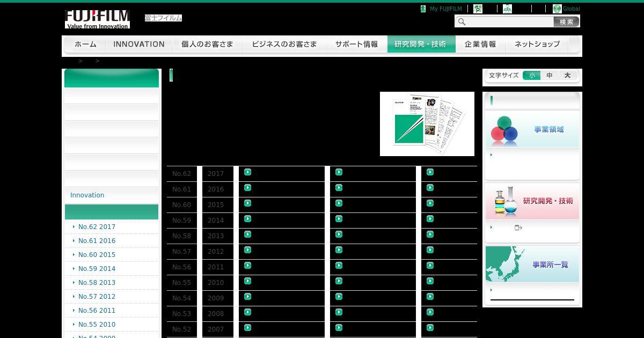Screen dimensions: 644x338
Task: Open sidebar link No.56 2011
Action: click(97, 311)
